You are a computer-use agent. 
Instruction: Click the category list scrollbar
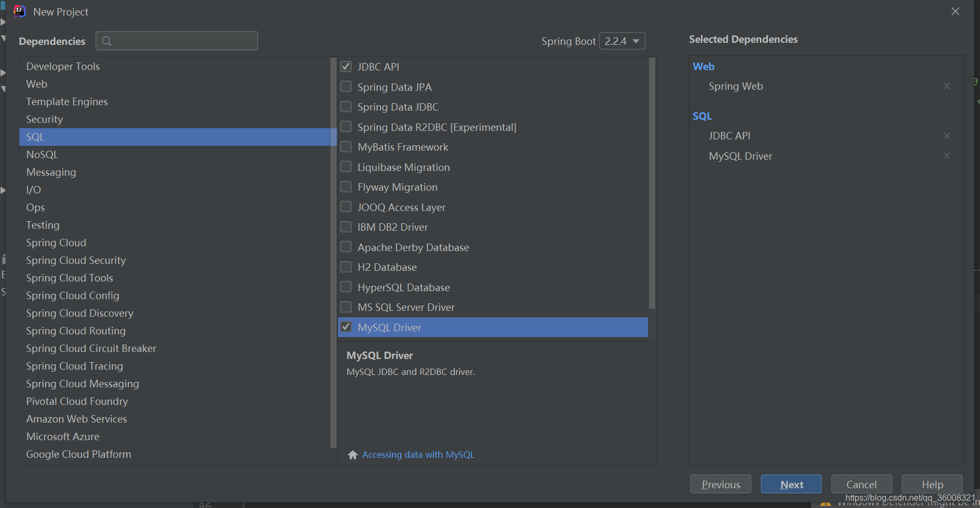[333, 252]
